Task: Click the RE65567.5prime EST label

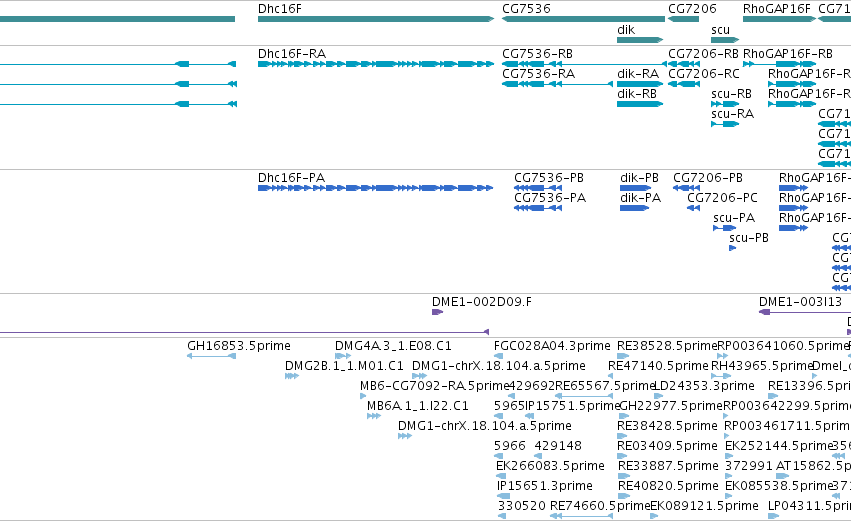Action: point(606,386)
